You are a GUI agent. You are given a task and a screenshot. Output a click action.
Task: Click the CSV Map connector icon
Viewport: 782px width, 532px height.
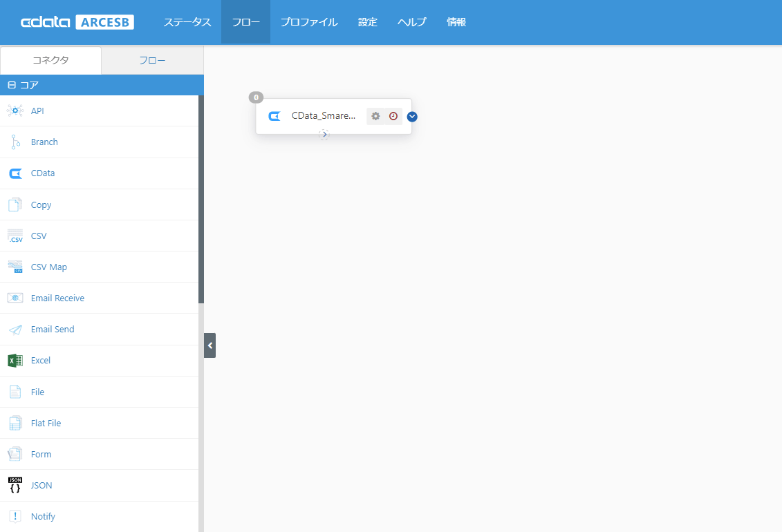click(x=15, y=267)
